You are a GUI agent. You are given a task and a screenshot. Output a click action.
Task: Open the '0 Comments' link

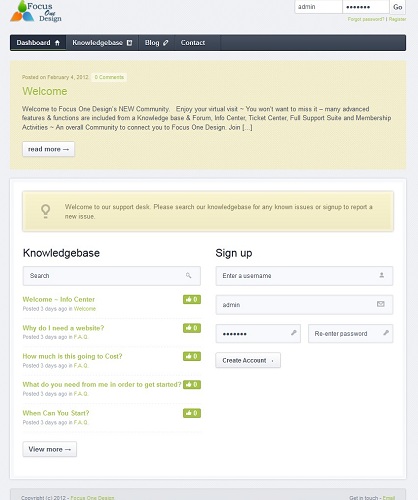(109, 77)
